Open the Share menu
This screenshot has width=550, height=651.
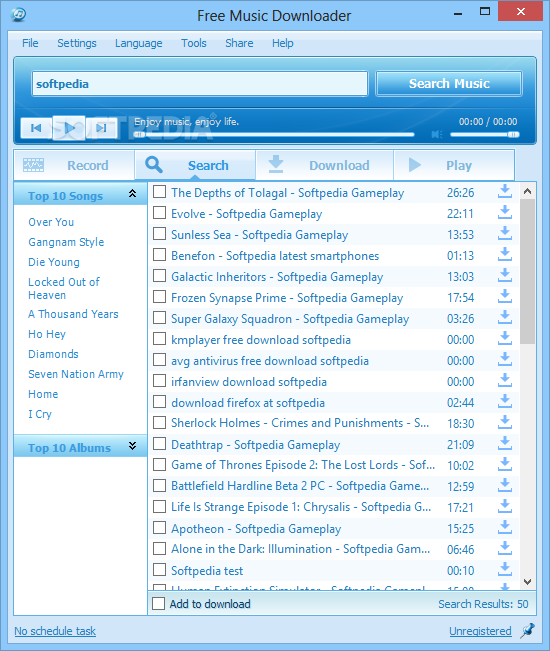pyautogui.click(x=239, y=43)
